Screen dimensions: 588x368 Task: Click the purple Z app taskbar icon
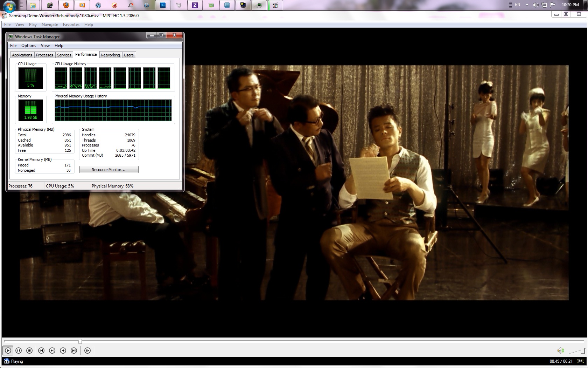click(x=195, y=5)
